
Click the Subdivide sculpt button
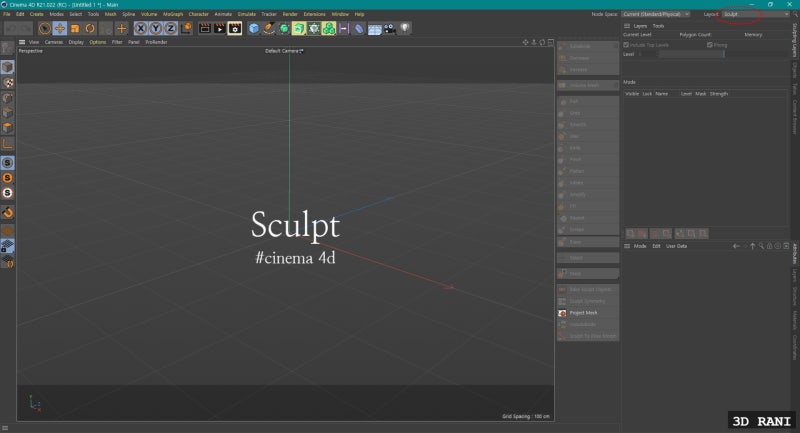click(588, 46)
